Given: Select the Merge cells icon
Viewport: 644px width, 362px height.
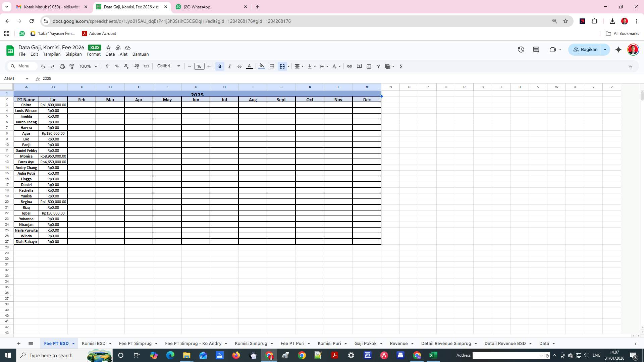Looking at the screenshot, I should pyautogui.click(x=283, y=66).
